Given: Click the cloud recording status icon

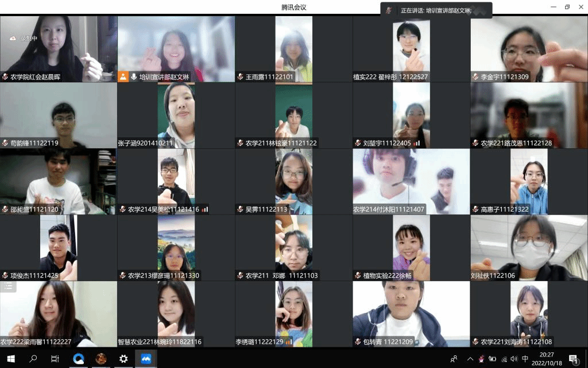Looking at the screenshot, I should click(x=13, y=39).
